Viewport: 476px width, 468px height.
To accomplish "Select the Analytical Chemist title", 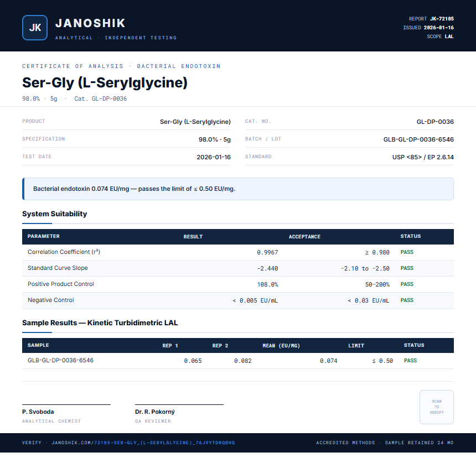I will point(51,421).
